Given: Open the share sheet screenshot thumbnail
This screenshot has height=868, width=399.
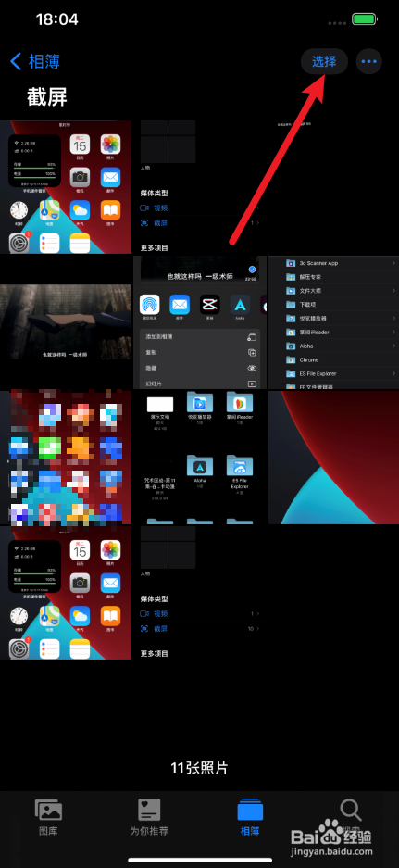Looking at the screenshot, I should pos(200,322).
